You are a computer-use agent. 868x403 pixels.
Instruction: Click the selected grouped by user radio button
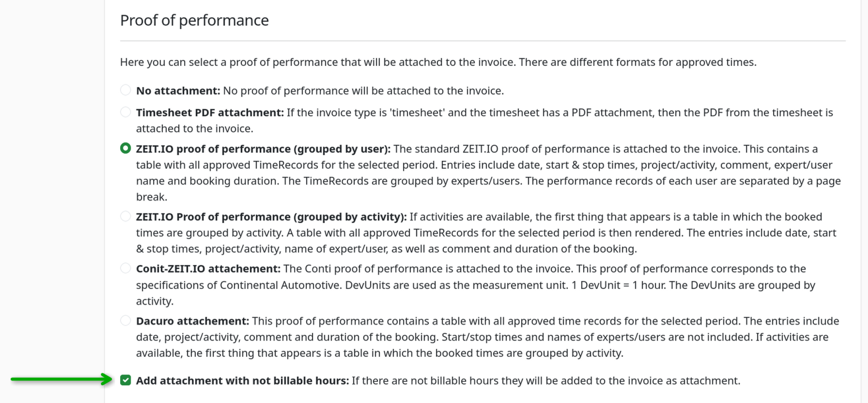pyautogui.click(x=125, y=148)
